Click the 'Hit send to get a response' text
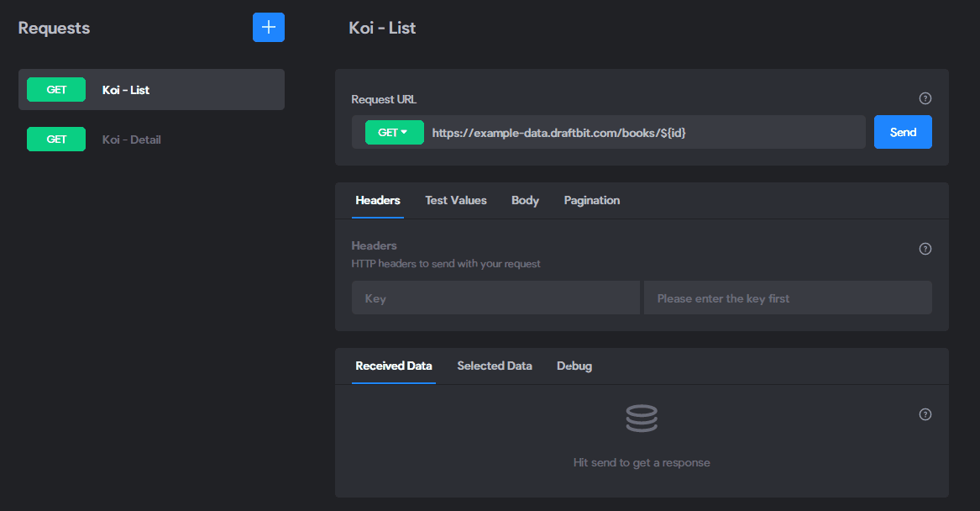This screenshot has height=511, width=980. (x=642, y=463)
